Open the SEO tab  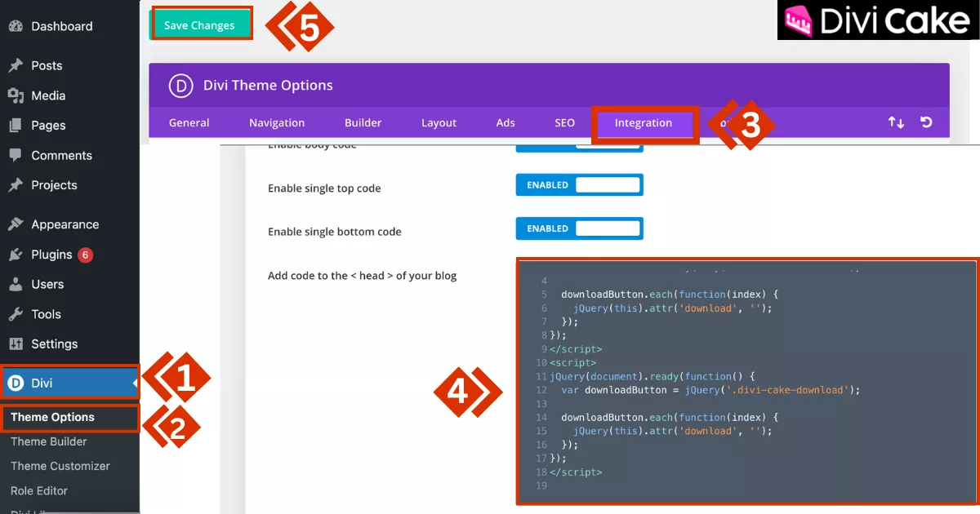564,122
